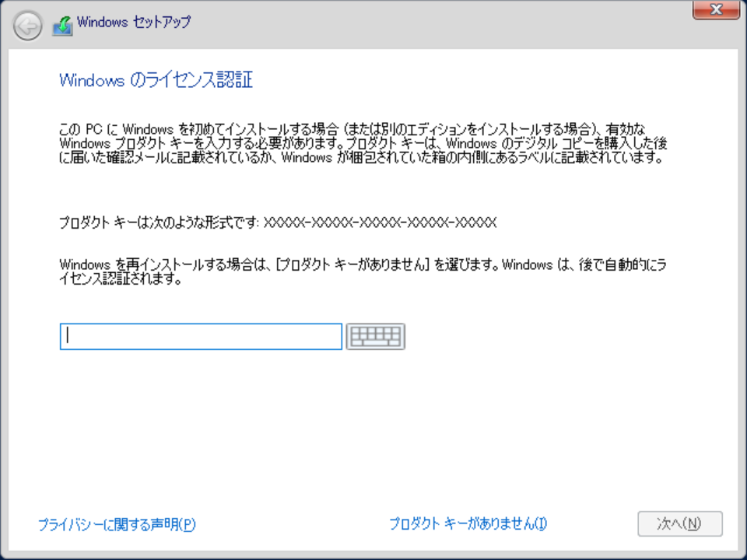Choose プロダクト キーがありません(I) link
Viewport: 747px width, 560px height.
click(468, 523)
